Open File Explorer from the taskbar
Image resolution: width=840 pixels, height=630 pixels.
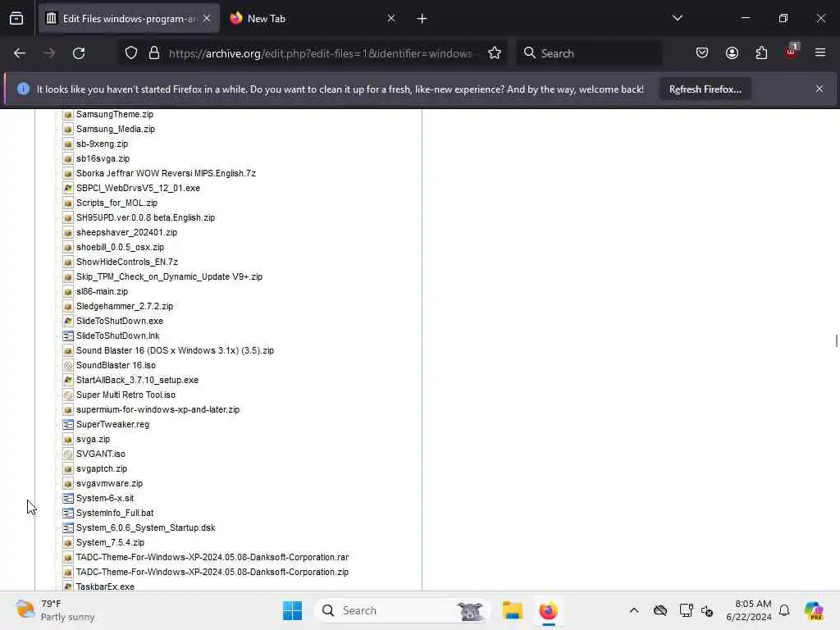(512, 610)
